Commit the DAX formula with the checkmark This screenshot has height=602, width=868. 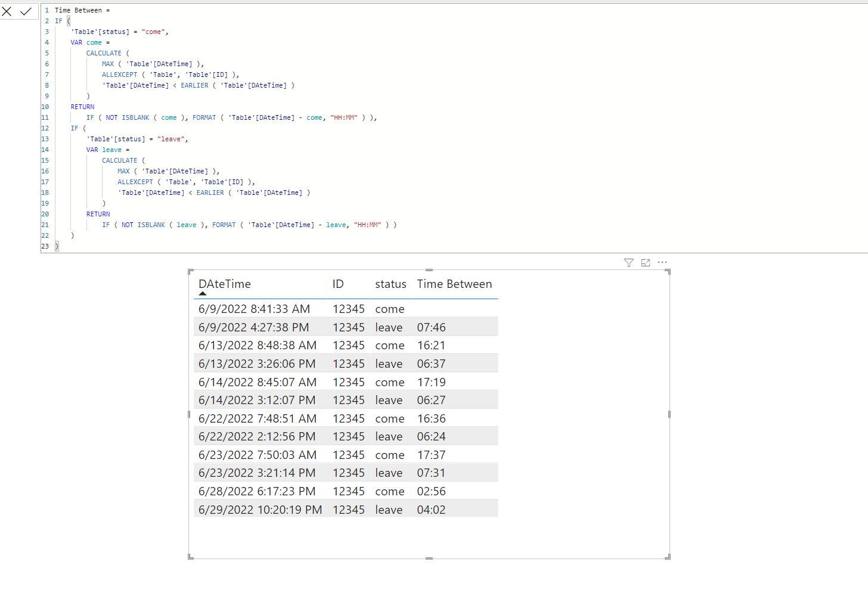click(26, 11)
